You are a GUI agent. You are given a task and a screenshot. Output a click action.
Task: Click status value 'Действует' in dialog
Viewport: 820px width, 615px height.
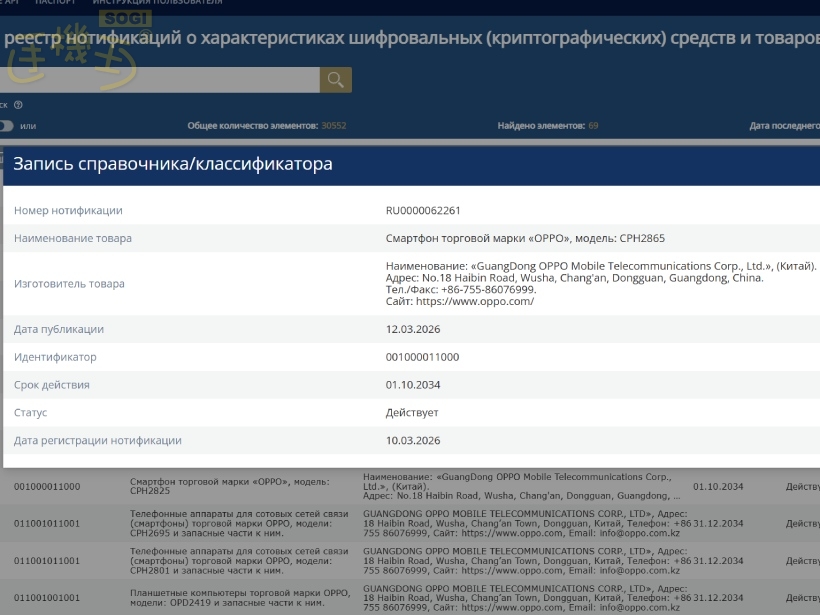[x=412, y=413]
